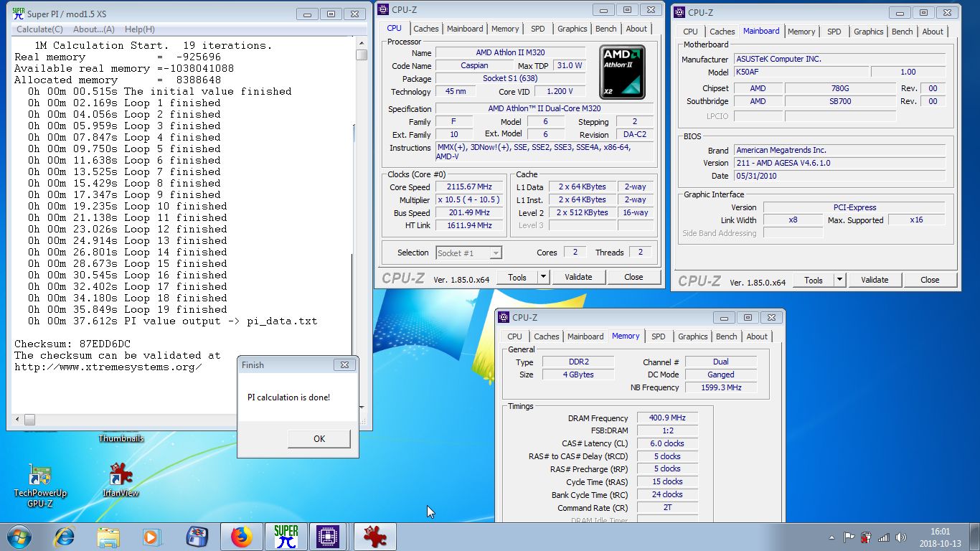Viewport: 980px width, 551px height.
Task: Click Close button in CPU-Z CPU window
Action: point(633,277)
